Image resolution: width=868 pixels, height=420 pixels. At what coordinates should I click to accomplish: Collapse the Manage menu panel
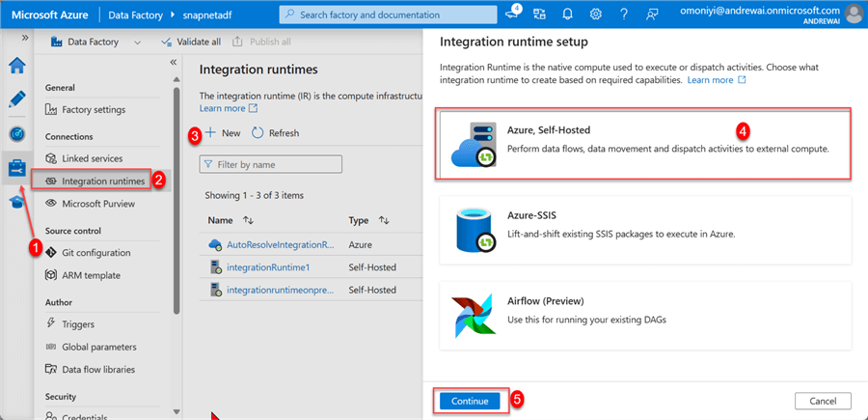(x=173, y=63)
